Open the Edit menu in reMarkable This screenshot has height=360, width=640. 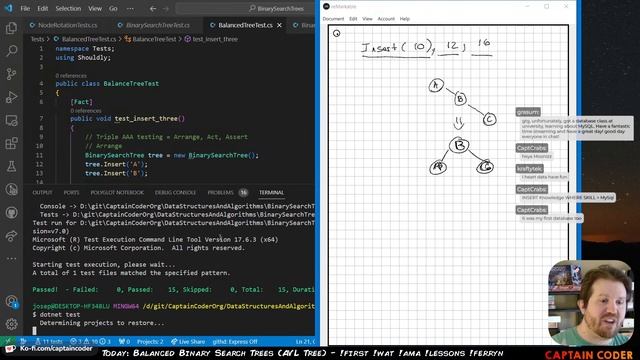353,19
